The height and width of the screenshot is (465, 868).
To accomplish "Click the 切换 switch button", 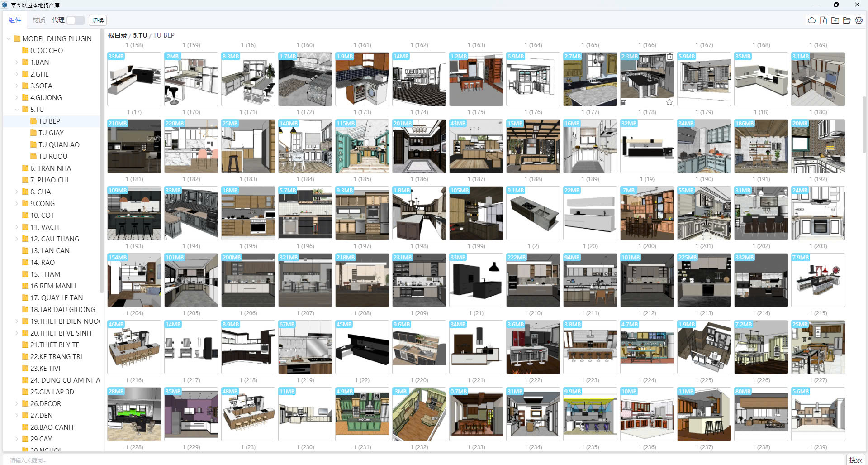I will tap(98, 20).
